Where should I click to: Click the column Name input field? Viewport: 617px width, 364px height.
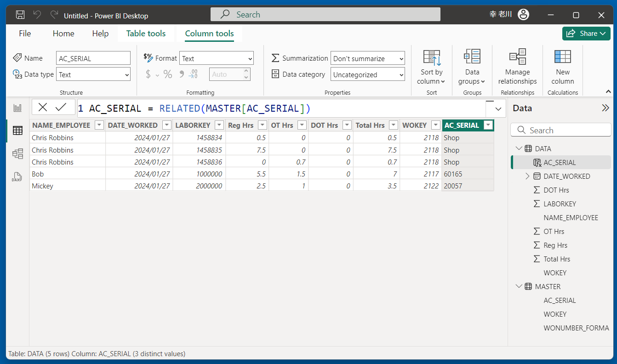click(93, 58)
